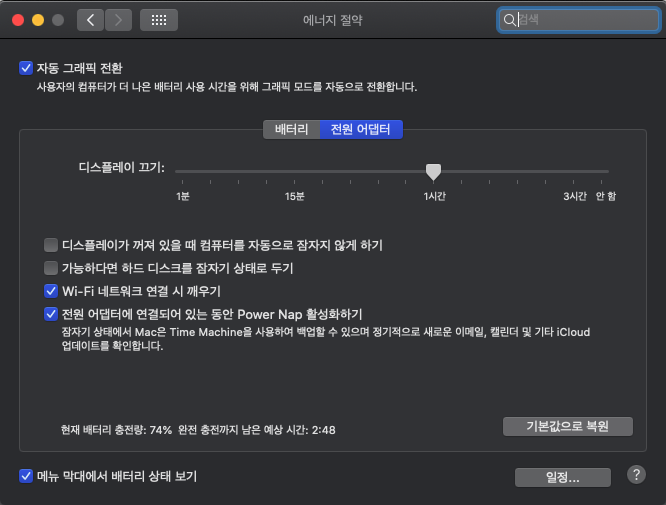This screenshot has height=505, width=666.
Task: Focus the 검색 search field
Action: [579, 20]
